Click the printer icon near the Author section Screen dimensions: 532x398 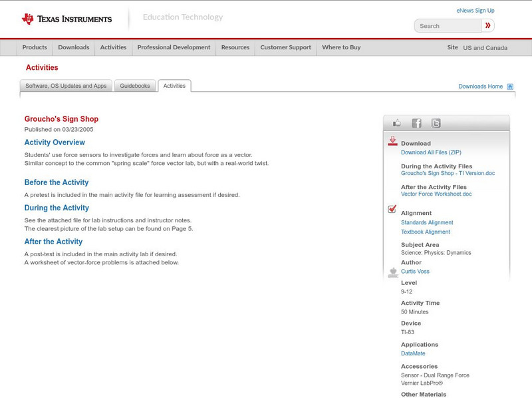(x=392, y=271)
